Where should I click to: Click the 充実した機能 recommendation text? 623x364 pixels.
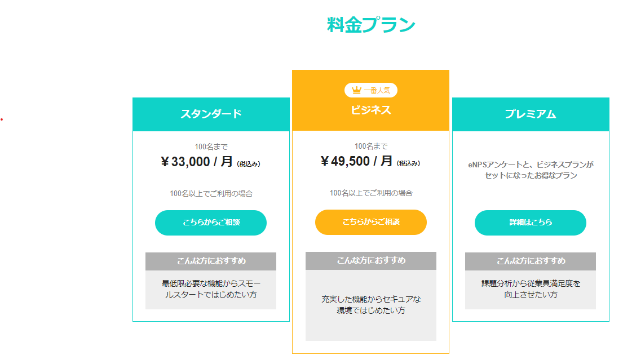pyautogui.click(x=371, y=305)
